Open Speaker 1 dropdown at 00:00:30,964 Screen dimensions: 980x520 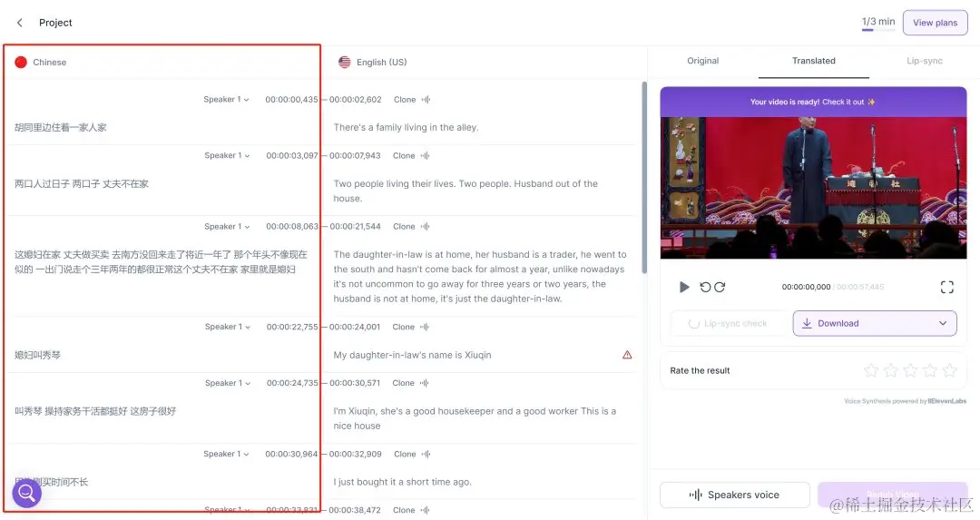pos(226,454)
